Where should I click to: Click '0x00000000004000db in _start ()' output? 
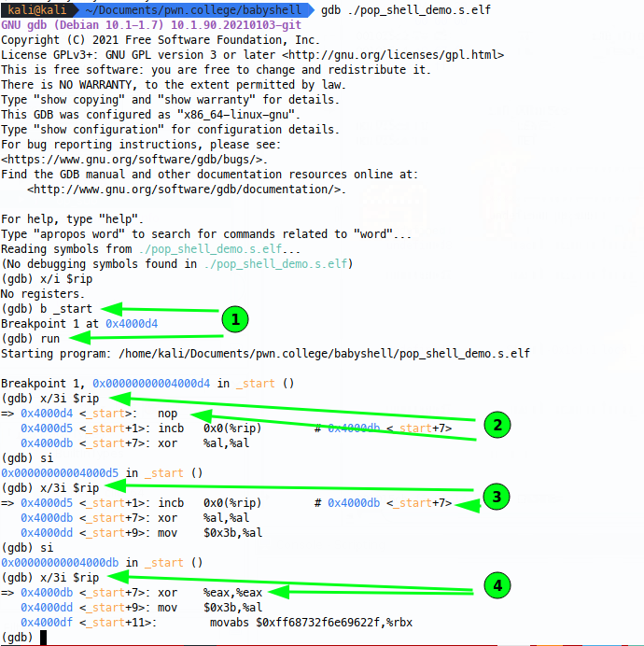pos(102,563)
